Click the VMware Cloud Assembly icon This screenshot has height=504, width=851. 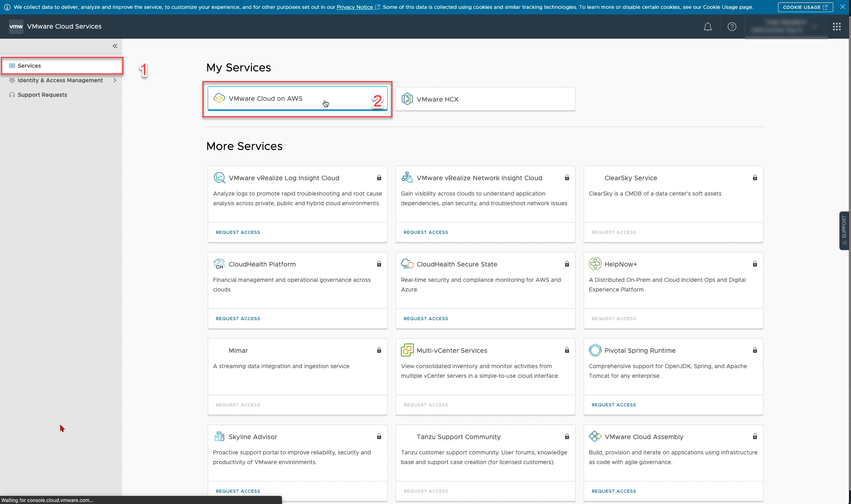coord(595,436)
